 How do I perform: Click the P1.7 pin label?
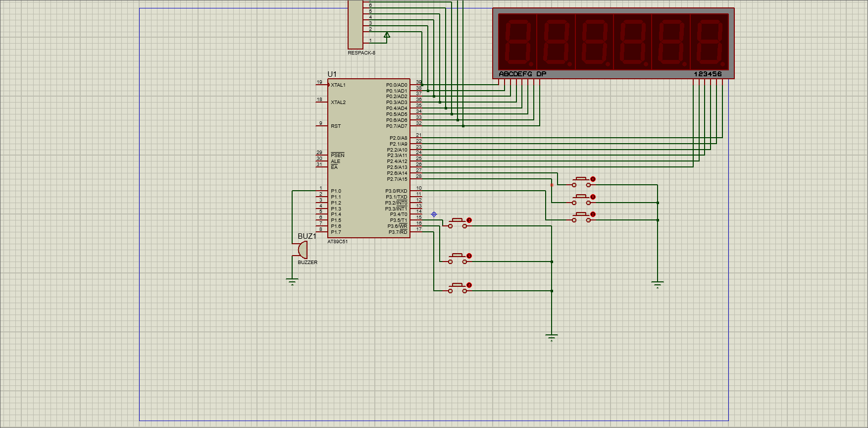click(336, 232)
